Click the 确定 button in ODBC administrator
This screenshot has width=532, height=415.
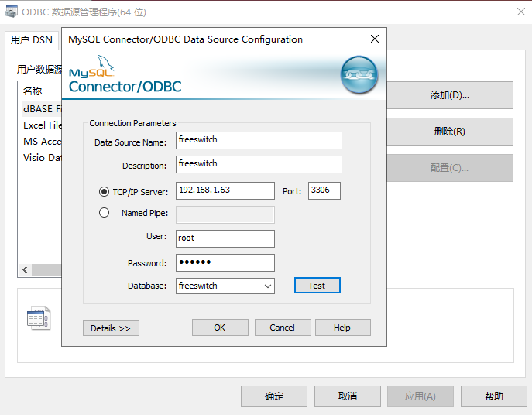tap(274, 396)
